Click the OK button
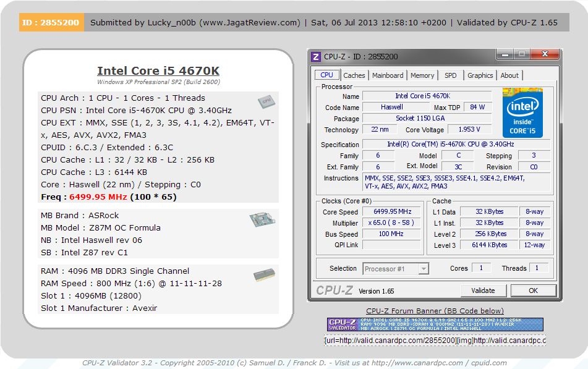Screen dimensions: 588x369 pyautogui.click(x=533, y=291)
